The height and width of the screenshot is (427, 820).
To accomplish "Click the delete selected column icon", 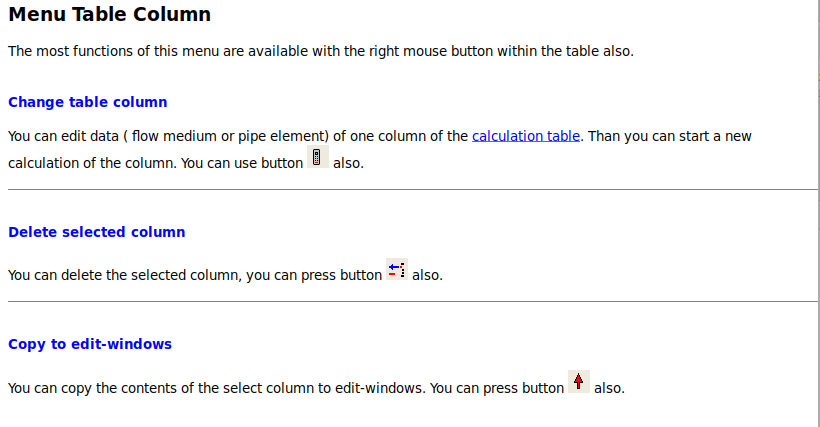I will (x=397, y=269).
